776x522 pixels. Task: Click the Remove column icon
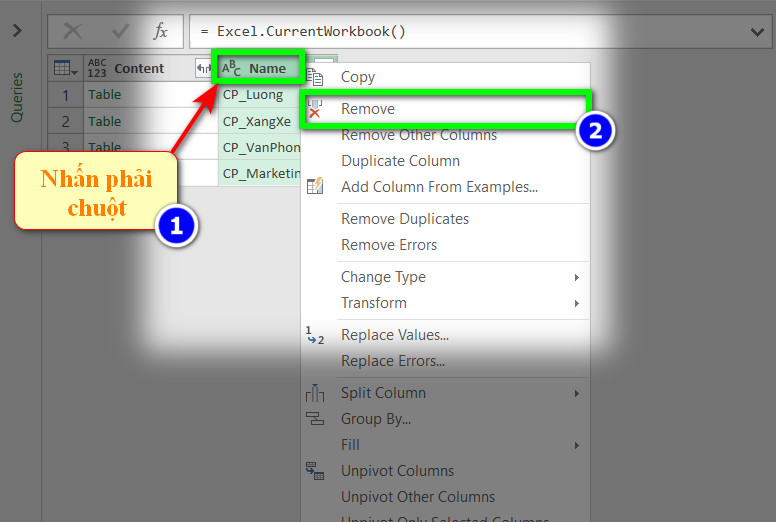point(315,109)
